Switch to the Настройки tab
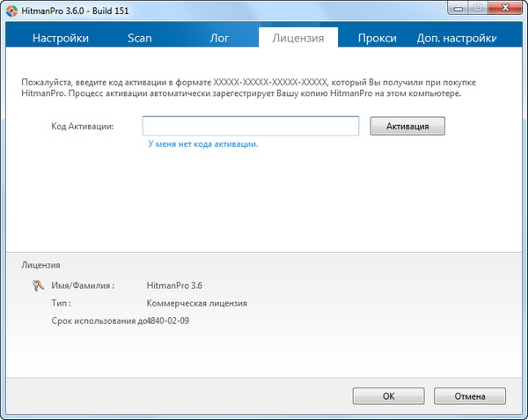 pyautogui.click(x=61, y=38)
